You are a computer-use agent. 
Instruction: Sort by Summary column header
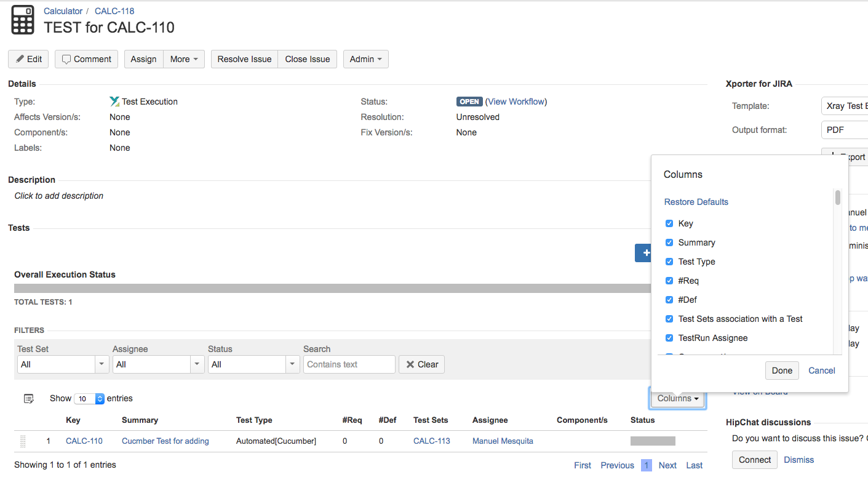point(140,420)
